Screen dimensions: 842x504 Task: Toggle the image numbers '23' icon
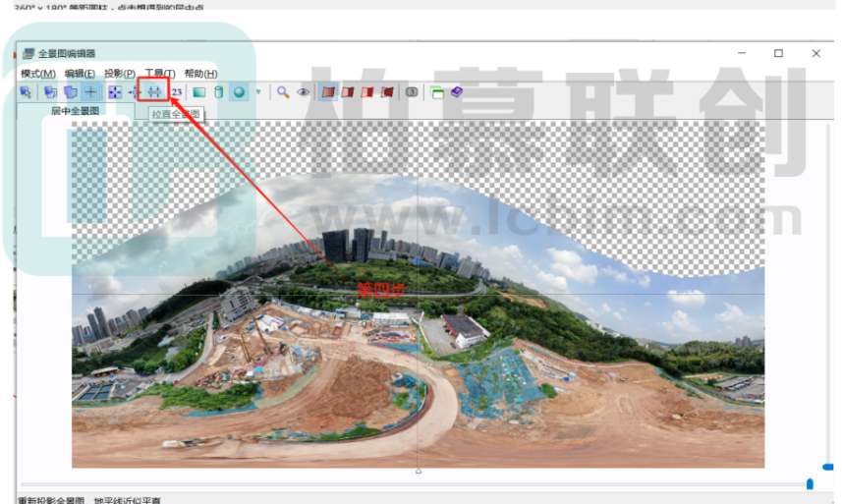click(x=177, y=92)
